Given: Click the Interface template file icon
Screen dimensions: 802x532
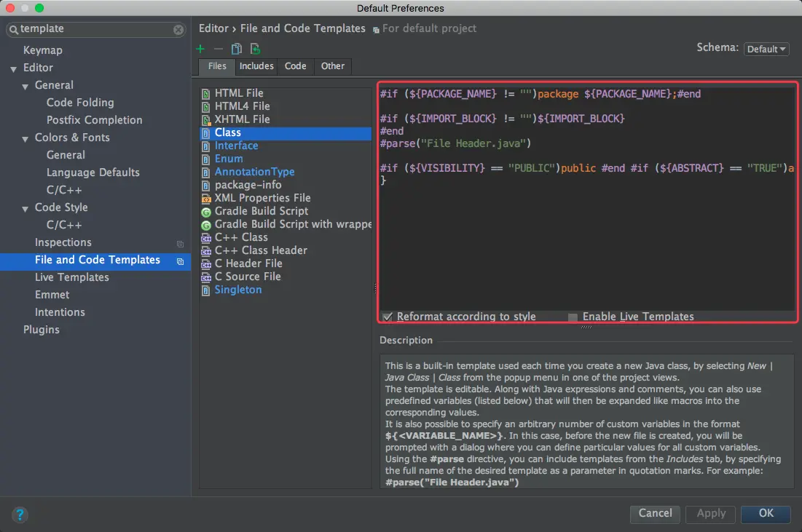Looking at the screenshot, I should pos(205,146).
